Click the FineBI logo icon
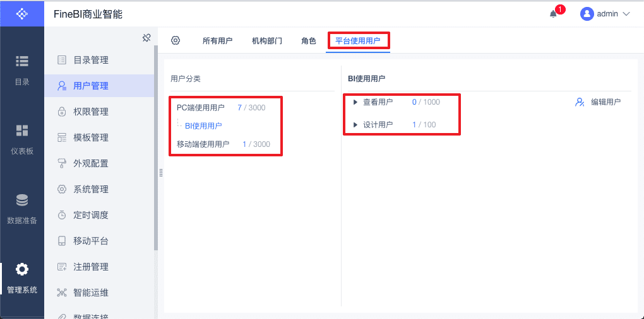The width and height of the screenshot is (644, 319). [x=21, y=13]
